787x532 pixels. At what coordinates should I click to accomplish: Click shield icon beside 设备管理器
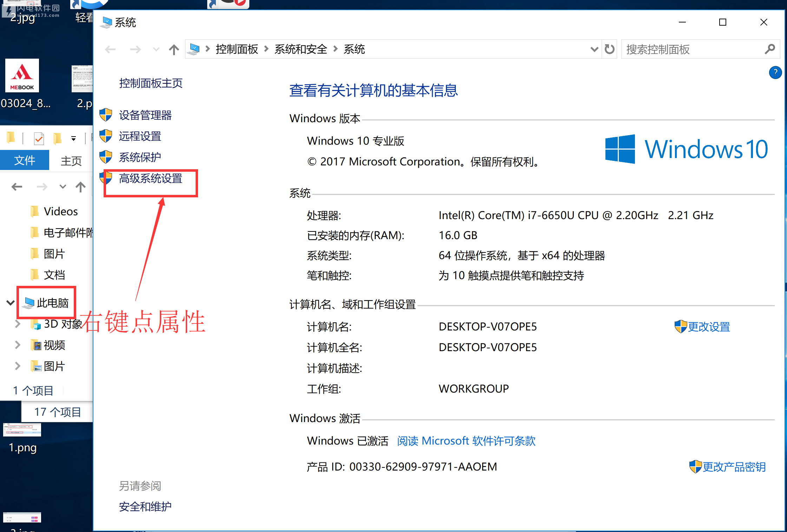click(106, 115)
